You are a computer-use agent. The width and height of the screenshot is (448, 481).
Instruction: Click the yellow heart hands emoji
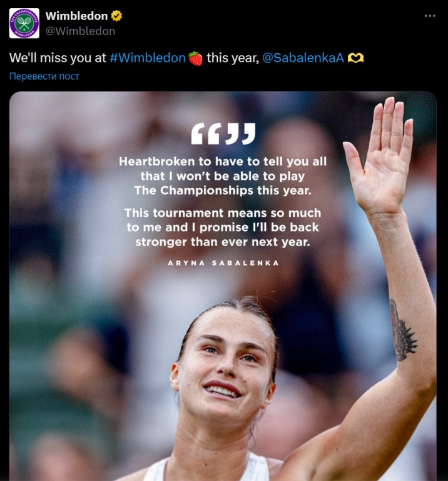click(x=355, y=58)
